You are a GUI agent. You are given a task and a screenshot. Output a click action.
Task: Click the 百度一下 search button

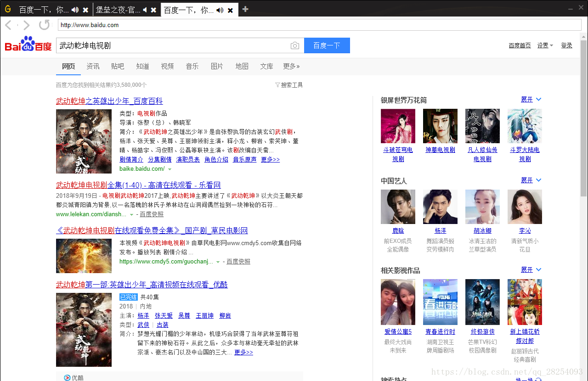(327, 45)
